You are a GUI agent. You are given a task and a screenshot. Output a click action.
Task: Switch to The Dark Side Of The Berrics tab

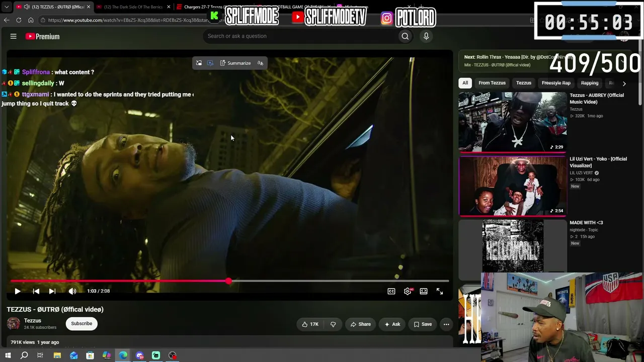tap(134, 7)
